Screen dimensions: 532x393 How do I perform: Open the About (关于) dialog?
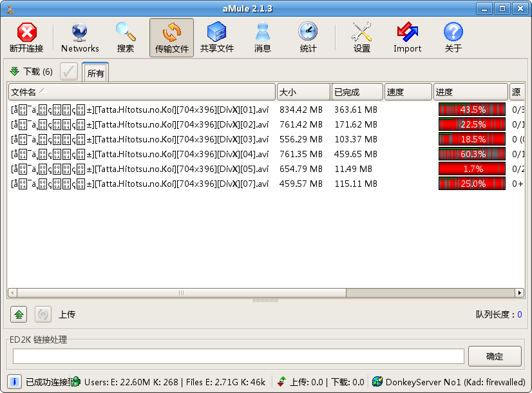point(453,37)
